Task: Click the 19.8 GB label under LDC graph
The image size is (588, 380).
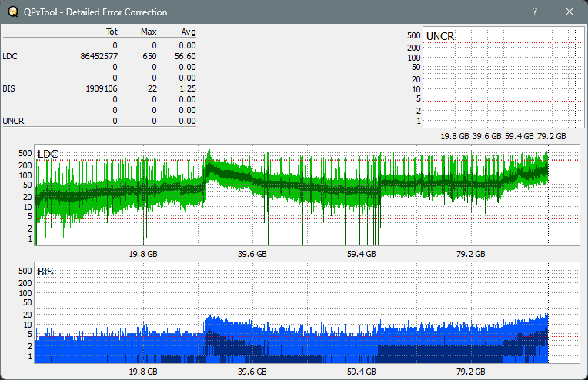Action: tap(143, 254)
